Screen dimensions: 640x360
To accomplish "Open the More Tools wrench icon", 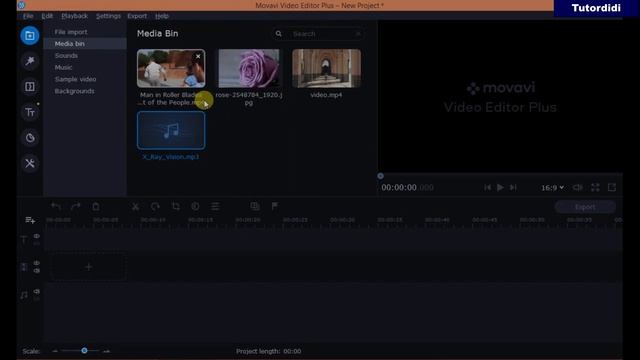I will (30, 164).
